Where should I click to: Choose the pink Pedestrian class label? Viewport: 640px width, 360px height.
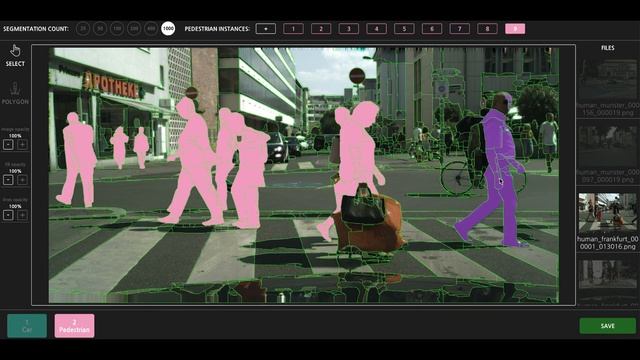coord(74,326)
